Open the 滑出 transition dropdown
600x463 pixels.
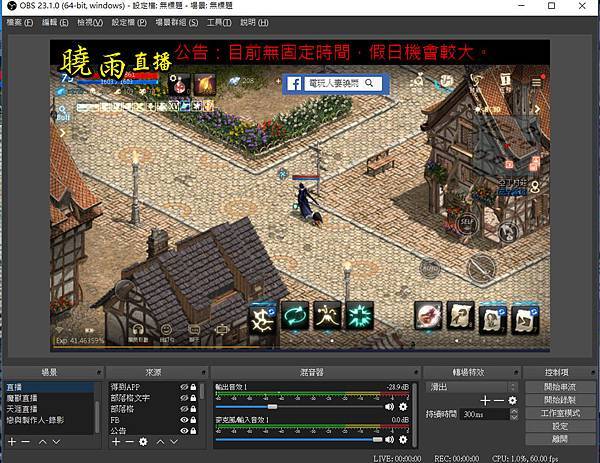pos(471,387)
